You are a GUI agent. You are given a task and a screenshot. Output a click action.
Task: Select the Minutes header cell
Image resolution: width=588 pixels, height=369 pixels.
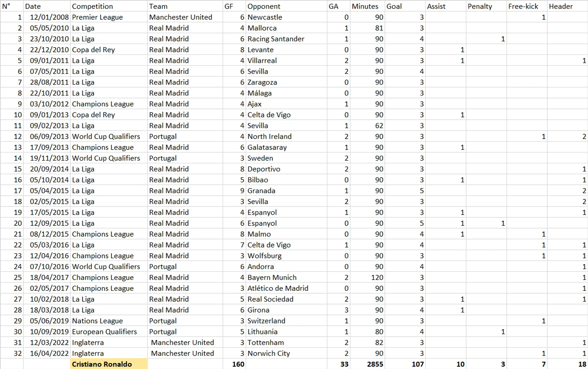[367, 6]
